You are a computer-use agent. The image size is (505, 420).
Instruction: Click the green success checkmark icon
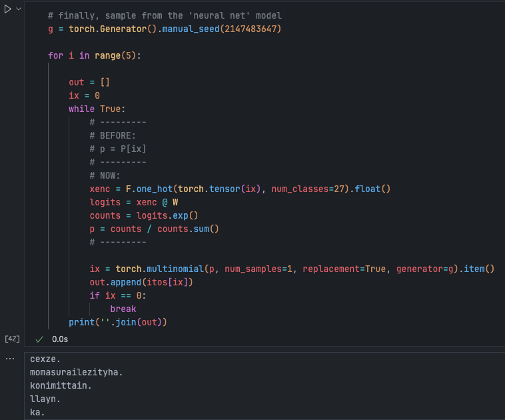(39, 339)
